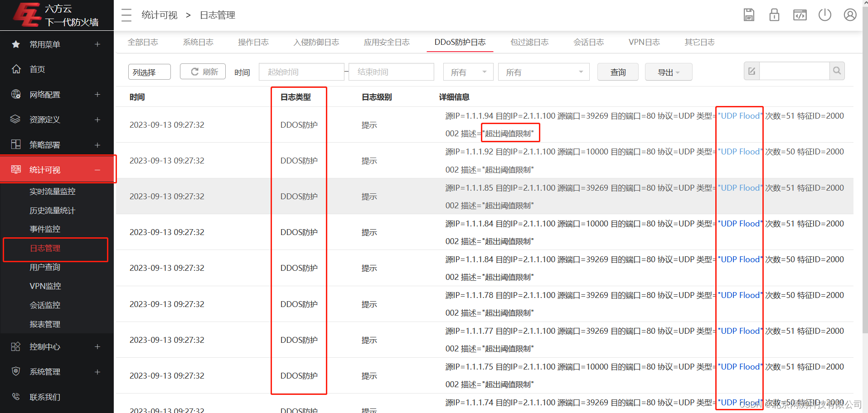Click the grid icon for 策略部署
This screenshot has height=413, width=868.
[x=16, y=144]
